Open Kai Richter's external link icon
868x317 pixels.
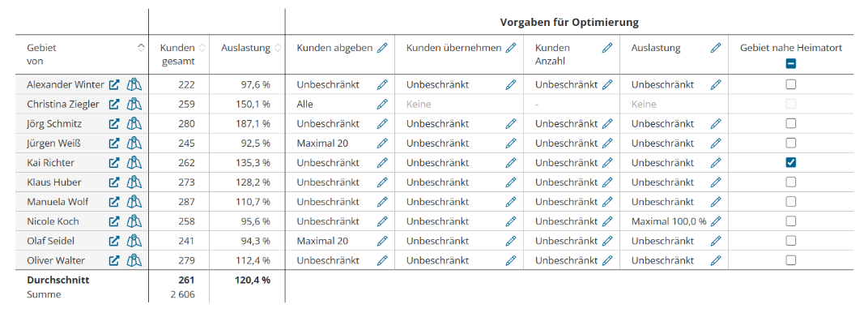point(114,163)
